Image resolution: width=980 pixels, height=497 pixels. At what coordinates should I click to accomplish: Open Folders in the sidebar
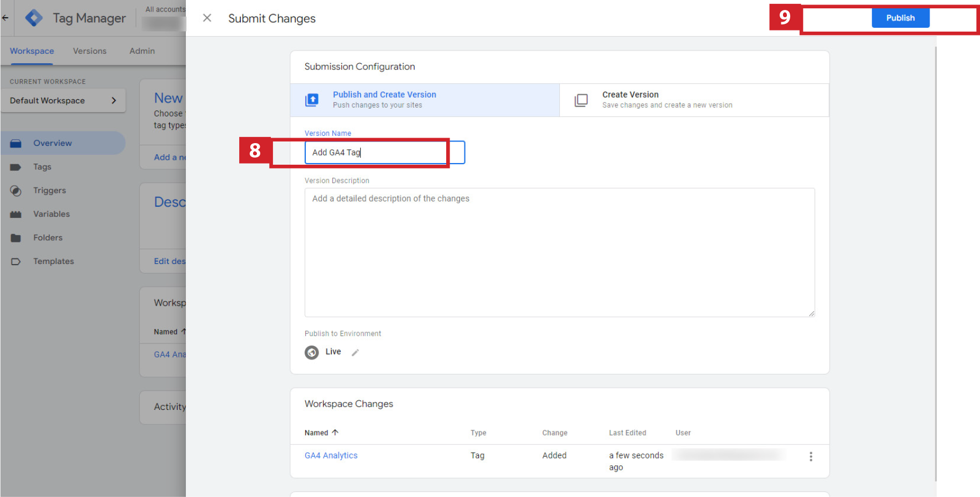(x=48, y=237)
